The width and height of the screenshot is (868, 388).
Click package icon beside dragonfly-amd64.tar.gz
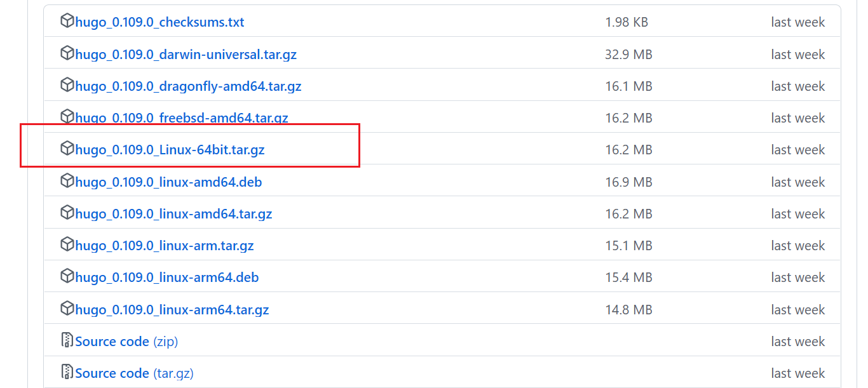point(67,85)
